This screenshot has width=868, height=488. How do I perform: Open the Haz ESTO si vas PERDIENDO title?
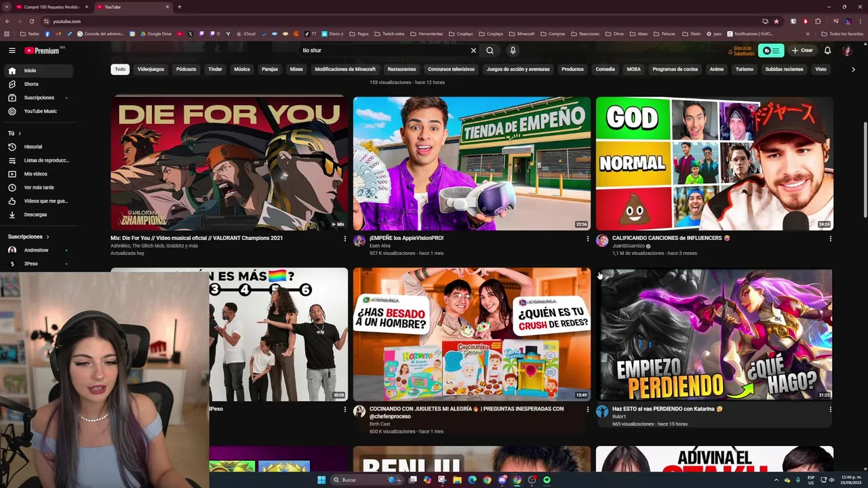(x=667, y=409)
